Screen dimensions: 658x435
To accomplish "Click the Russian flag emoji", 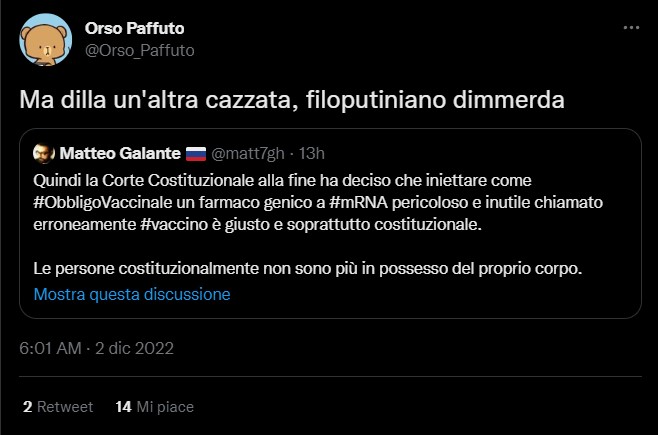I will tap(197, 153).
